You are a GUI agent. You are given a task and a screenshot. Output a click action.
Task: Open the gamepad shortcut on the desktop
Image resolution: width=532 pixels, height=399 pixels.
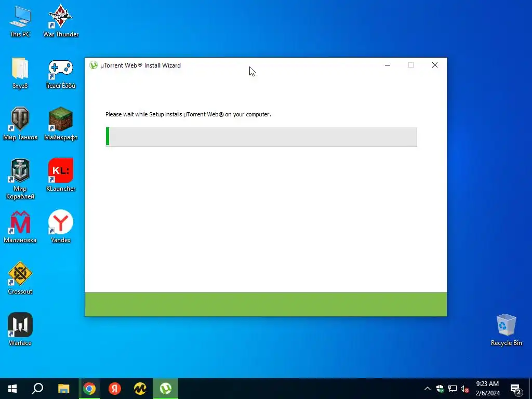(x=61, y=74)
